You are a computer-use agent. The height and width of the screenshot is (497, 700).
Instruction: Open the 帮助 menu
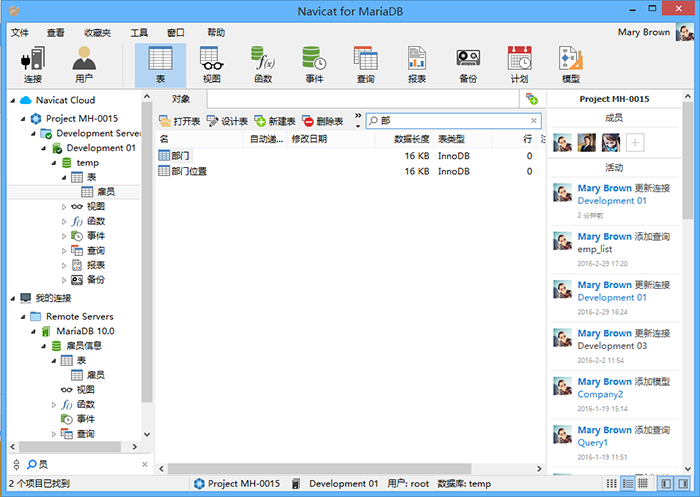coord(216,33)
